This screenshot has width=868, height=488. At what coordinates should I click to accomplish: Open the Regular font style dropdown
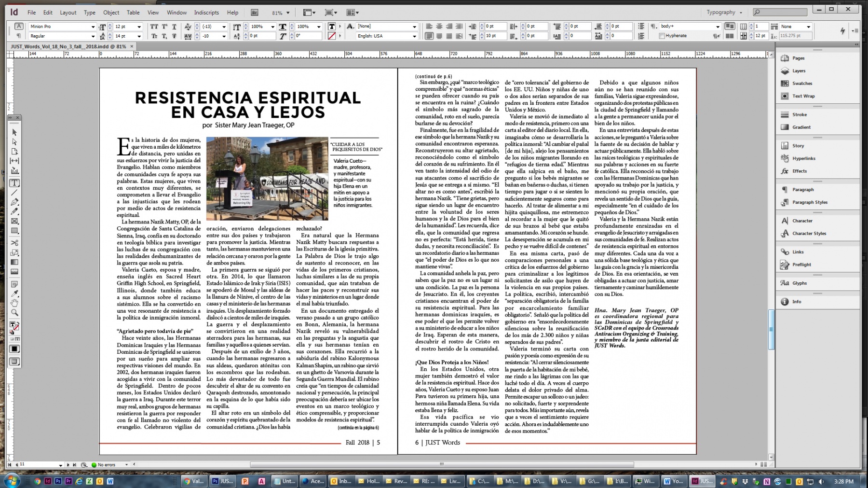[93, 36]
